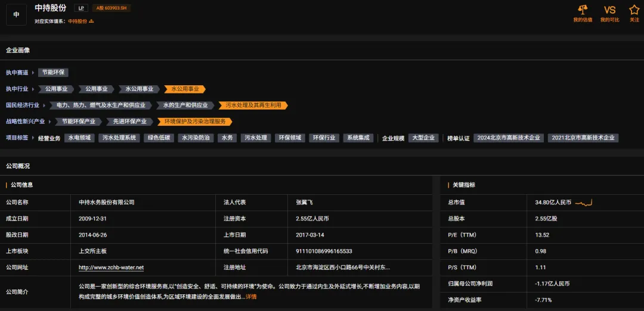
Task: Click the 股改日期 value 2014-06-26
Action: tap(92, 235)
